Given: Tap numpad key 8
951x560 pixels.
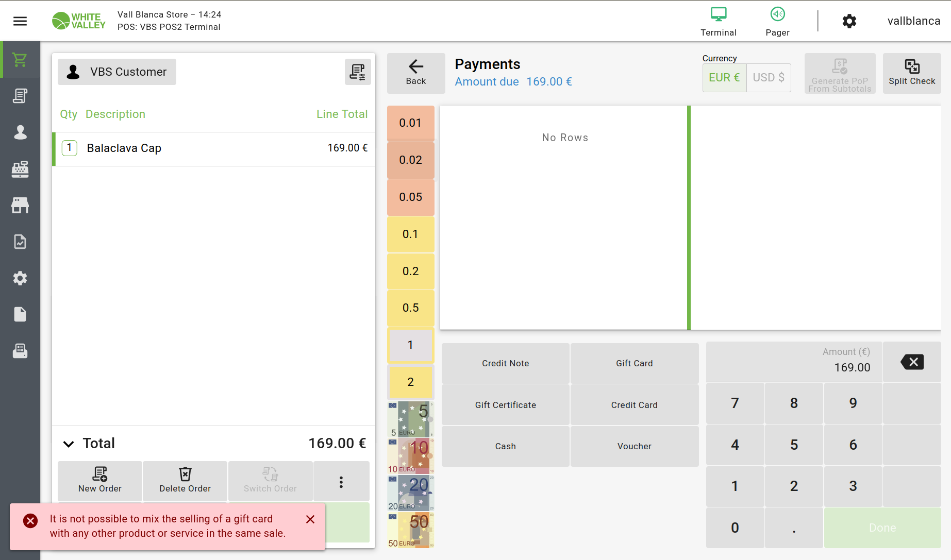Looking at the screenshot, I should 794,403.
